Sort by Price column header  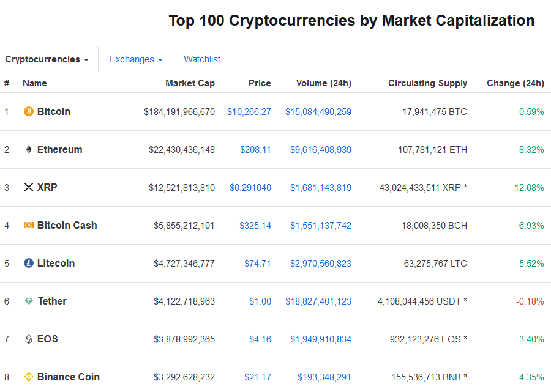(260, 83)
